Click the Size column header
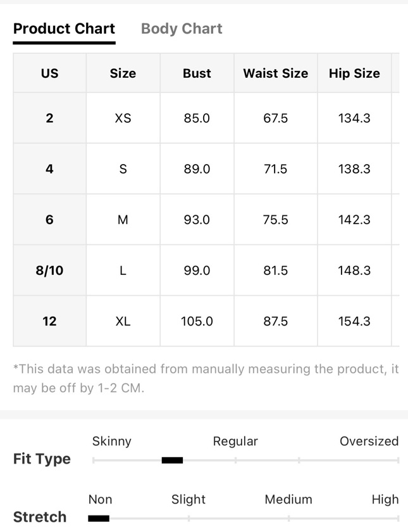 tap(123, 73)
